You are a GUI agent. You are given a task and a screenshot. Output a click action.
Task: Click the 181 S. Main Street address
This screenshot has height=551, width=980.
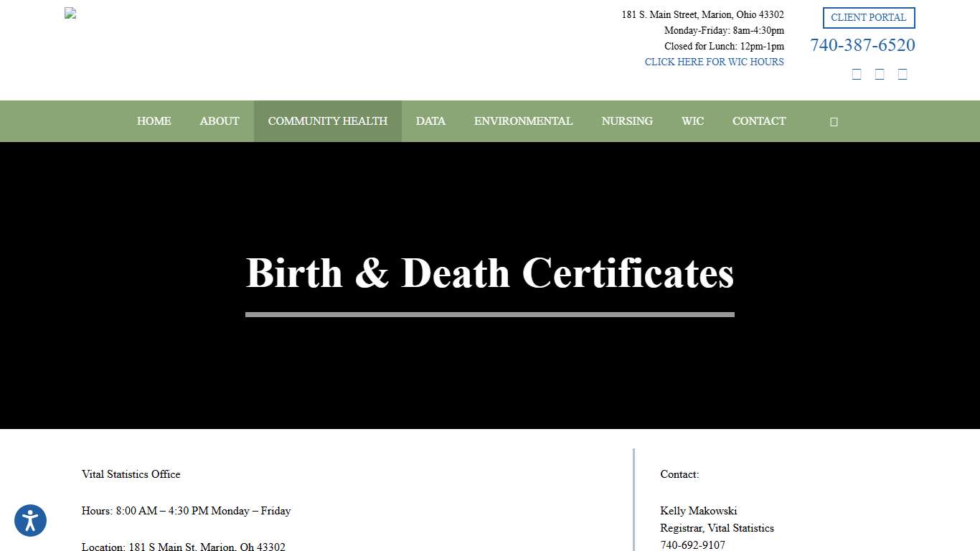pyautogui.click(x=702, y=14)
